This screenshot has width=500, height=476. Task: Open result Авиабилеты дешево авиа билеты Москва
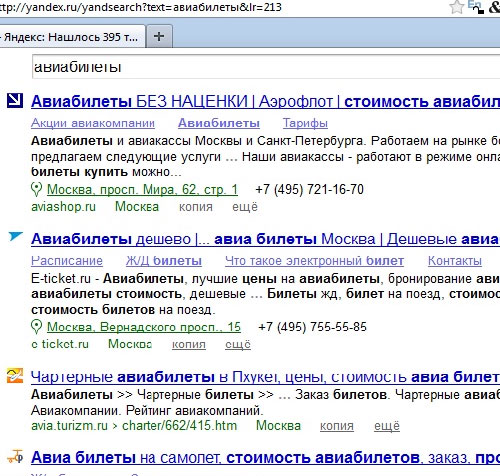pos(265,239)
